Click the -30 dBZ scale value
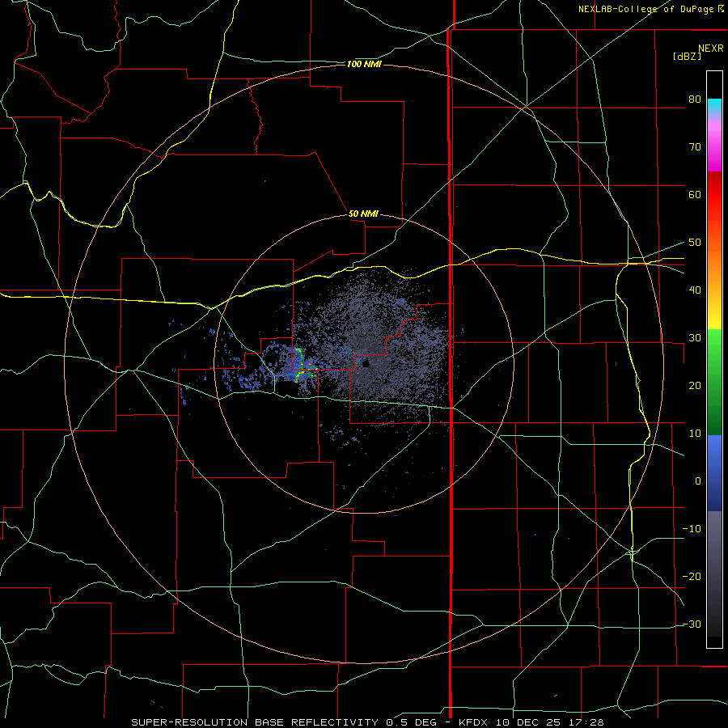Screen dimensions: 728x728 coord(692,624)
